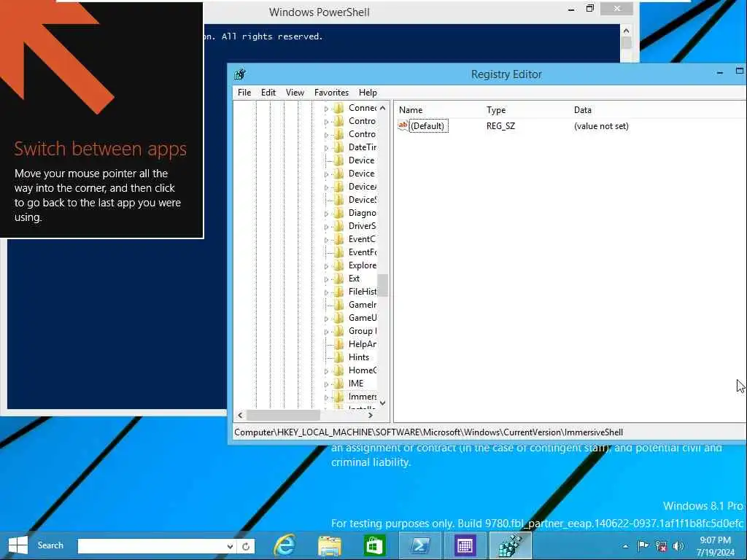Select the (Default) string value icon
This screenshot has height=560, width=747.
point(403,125)
